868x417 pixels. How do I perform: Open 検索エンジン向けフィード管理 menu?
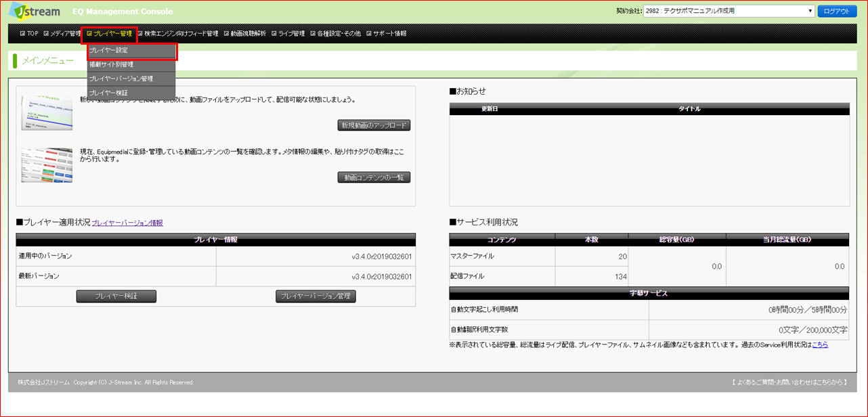(x=178, y=33)
